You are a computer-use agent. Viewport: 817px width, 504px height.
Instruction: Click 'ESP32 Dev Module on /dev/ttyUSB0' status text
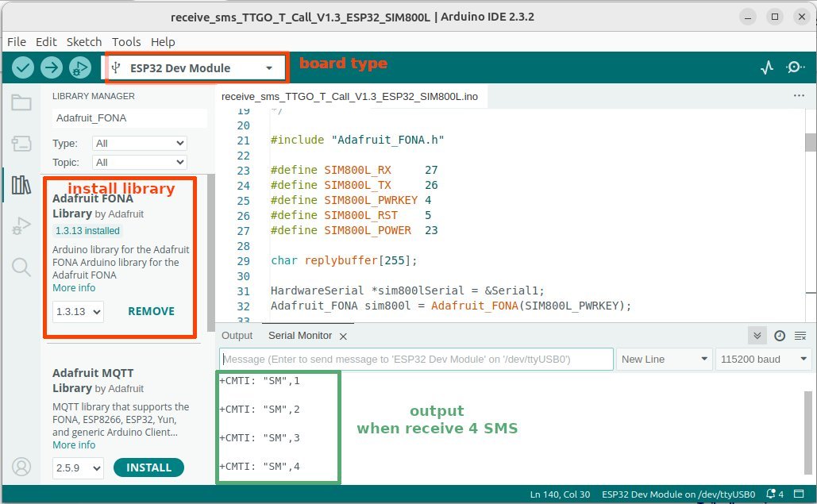[x=678, y=494]
